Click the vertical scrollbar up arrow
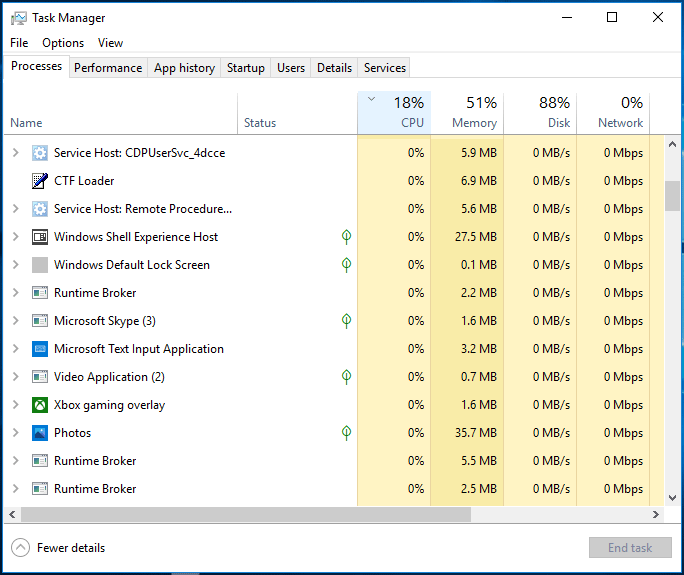684x575 pixels. click(x=672, y=144)
